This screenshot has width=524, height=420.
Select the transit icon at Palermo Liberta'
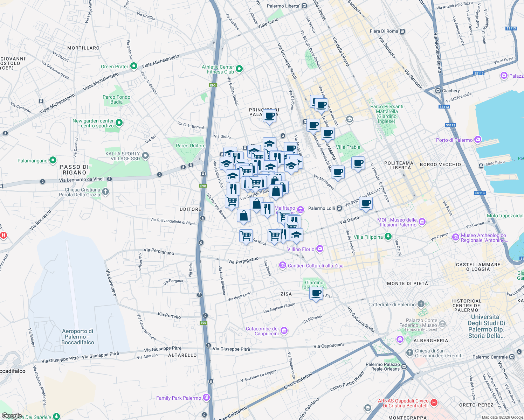[304, 6]
